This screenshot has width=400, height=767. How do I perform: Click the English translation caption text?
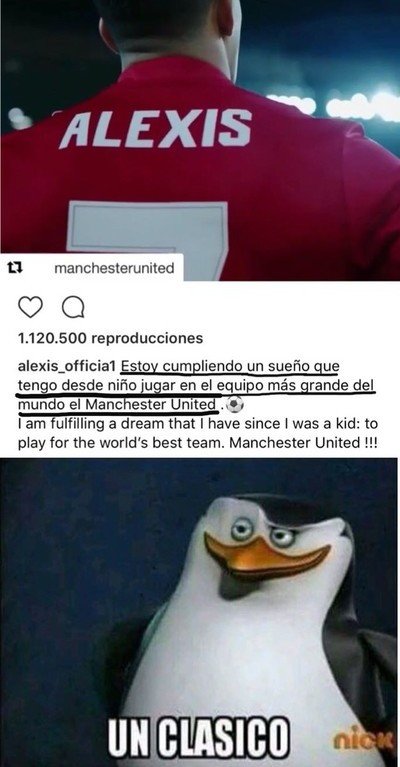click(199, 433)
